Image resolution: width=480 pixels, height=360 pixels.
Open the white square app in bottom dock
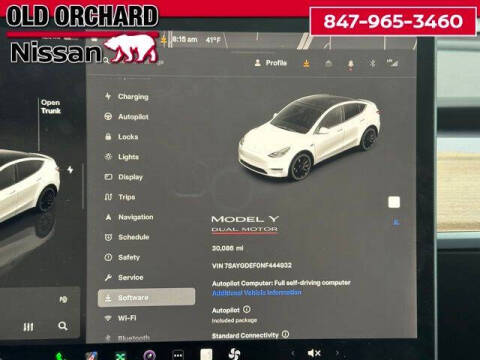tap(206, 354)
